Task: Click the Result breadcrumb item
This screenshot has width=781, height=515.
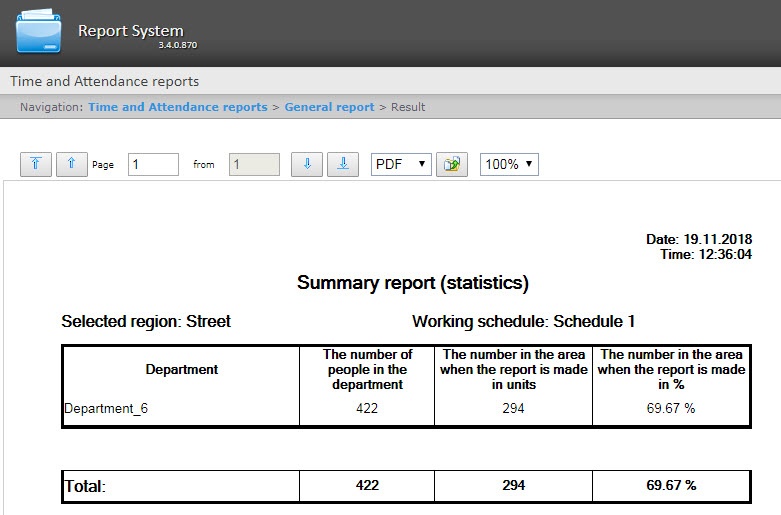Action: pos(408,107)
